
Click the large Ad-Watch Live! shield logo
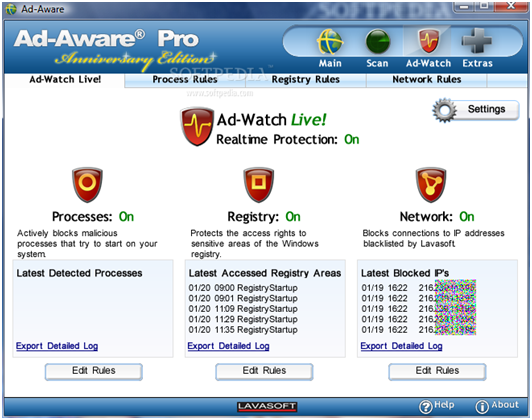click(x=197, y=127)
